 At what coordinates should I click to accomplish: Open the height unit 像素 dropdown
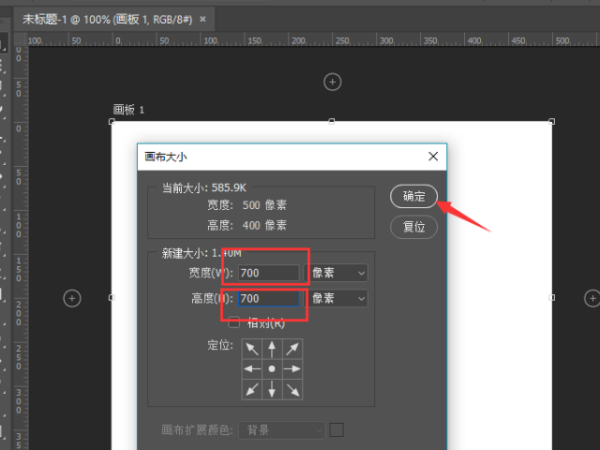click(338, 298)
